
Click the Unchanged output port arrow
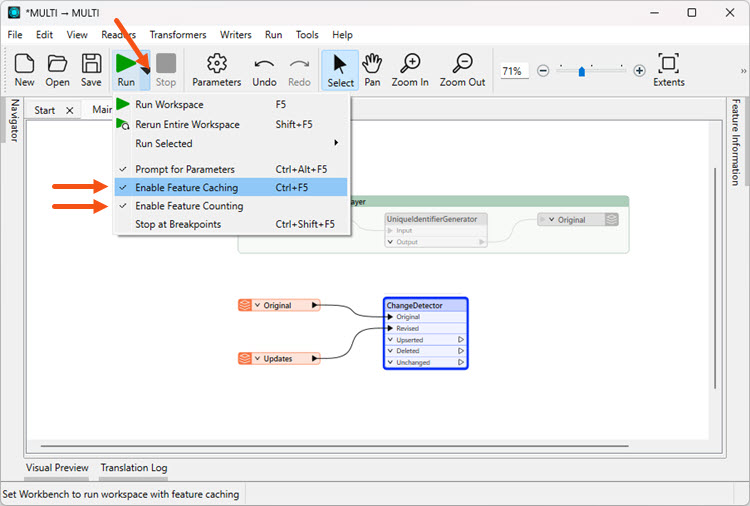[461, 362]
